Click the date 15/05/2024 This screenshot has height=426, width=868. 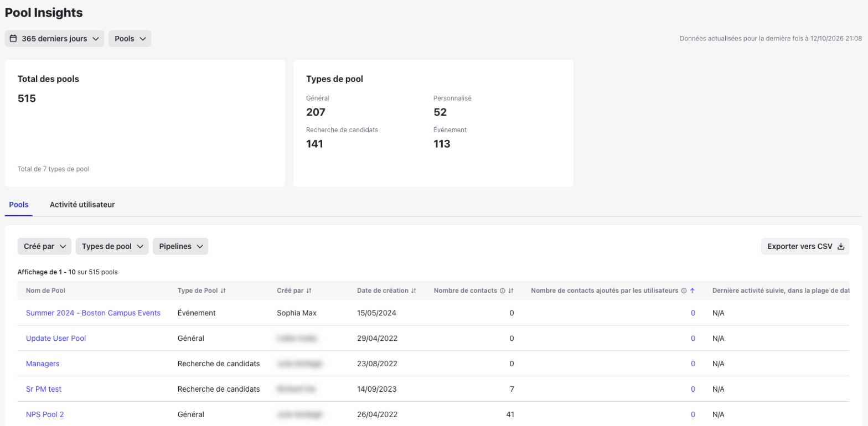[x=377, y=313]
